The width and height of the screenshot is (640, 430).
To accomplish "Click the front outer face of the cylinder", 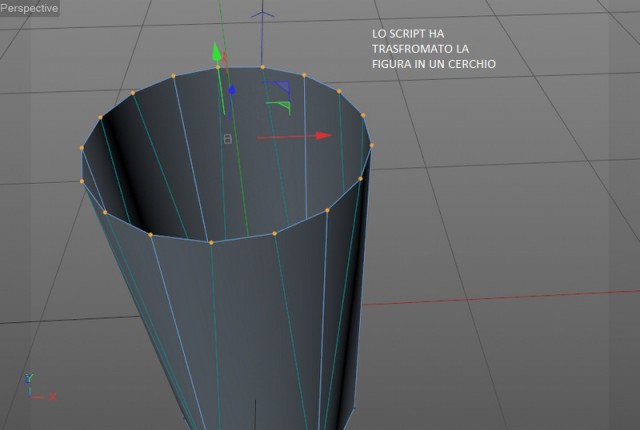I will click(x=245, y=326).
